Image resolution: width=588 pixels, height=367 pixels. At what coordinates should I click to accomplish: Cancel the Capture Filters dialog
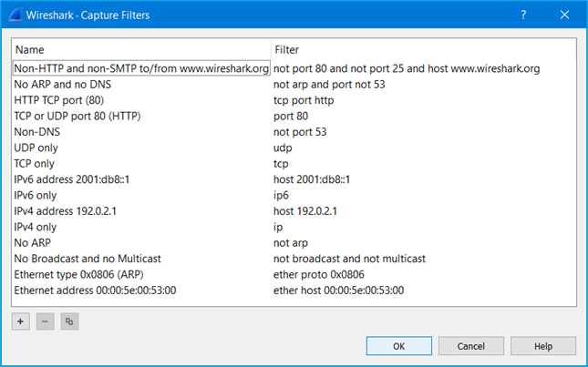[471, 346]
